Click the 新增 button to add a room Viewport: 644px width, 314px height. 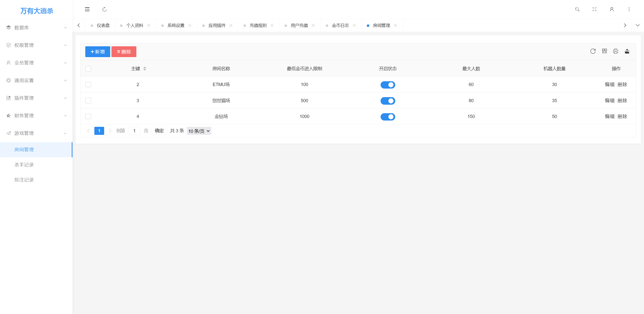coord(97,52)
